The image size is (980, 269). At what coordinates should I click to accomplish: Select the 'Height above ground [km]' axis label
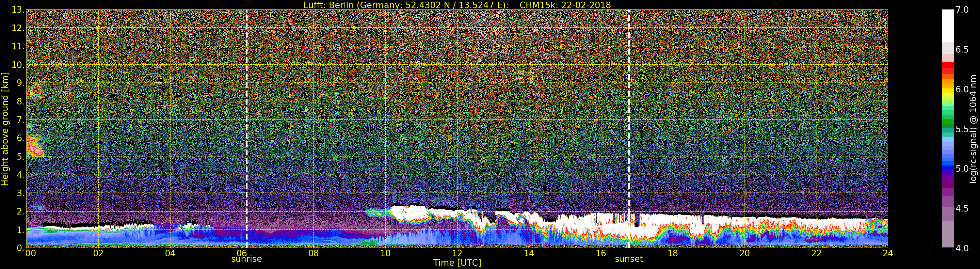[5, 129]
